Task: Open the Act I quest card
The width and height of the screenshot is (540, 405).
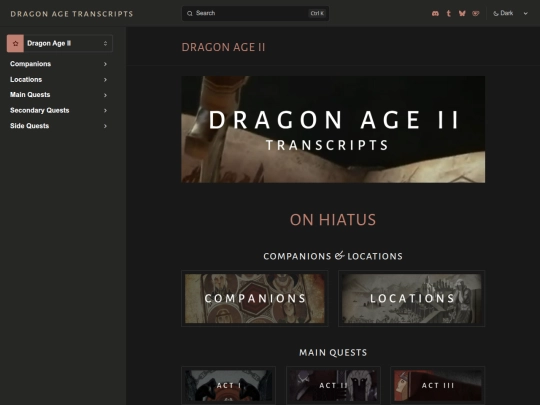Action: pos(229,385)
